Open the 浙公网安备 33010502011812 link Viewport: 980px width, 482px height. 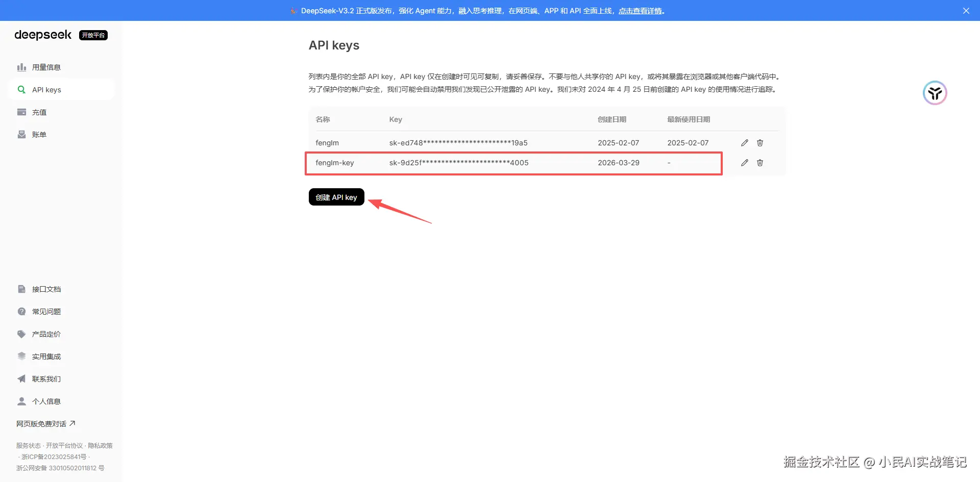point(60,468)
